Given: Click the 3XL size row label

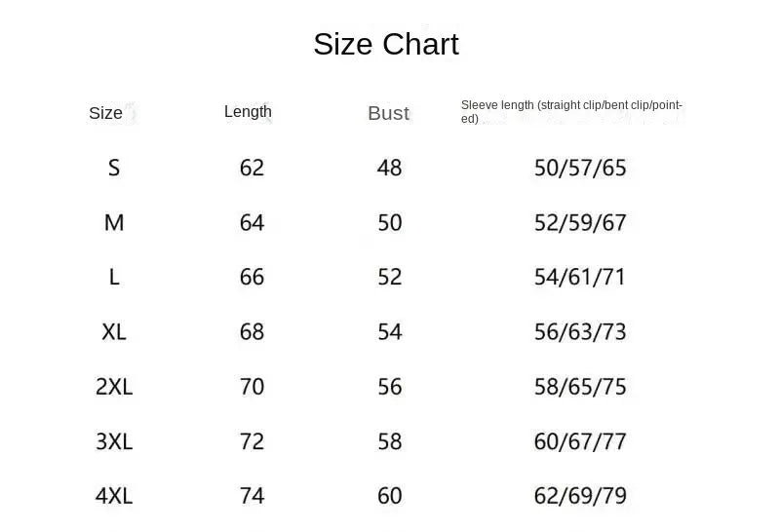Looking at the screenshot, I should coord(114,441).
